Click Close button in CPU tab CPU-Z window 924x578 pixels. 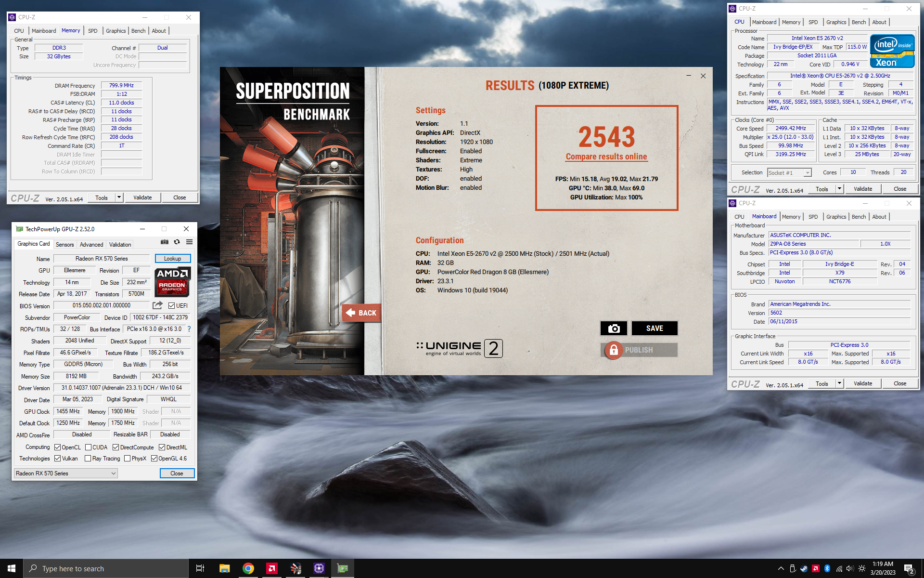pos(900,189)
